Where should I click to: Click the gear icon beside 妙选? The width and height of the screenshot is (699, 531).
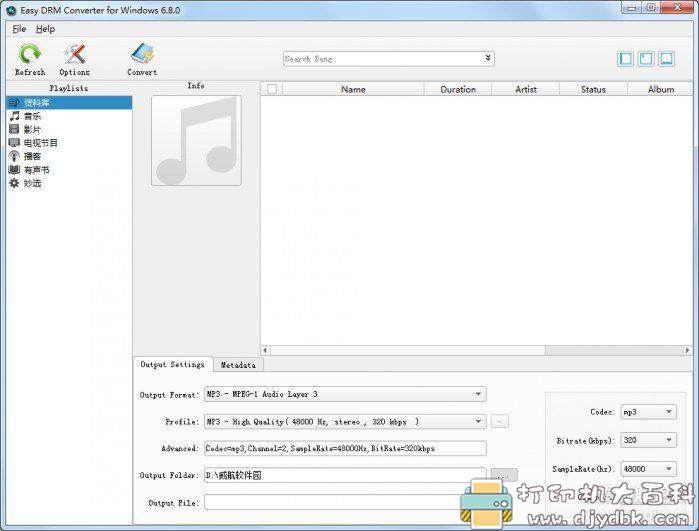click(14, 183)
